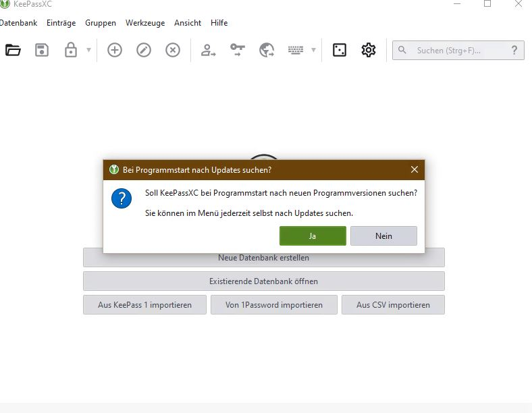This screenshot has height=413, width=532.
Task: Close the update prompt dialog
Action: click(415, 169)
